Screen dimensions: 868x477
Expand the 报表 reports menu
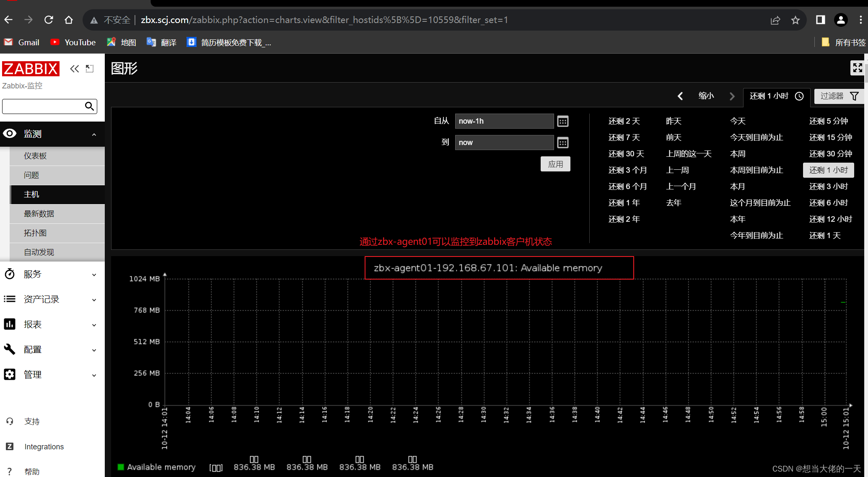[52, 324]
